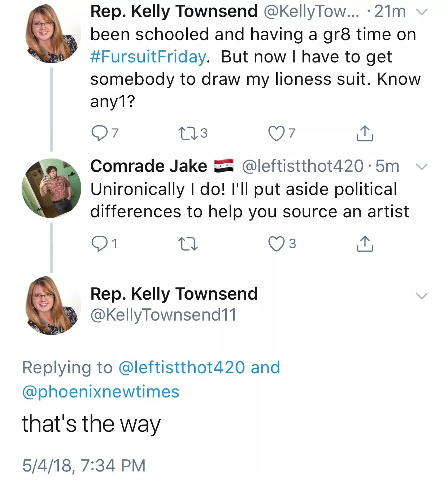Image resolution: width=448 pixels, height=487 pixels.
Task: Click the Comrade Jake display name
Action: click(x=149, y=166)
